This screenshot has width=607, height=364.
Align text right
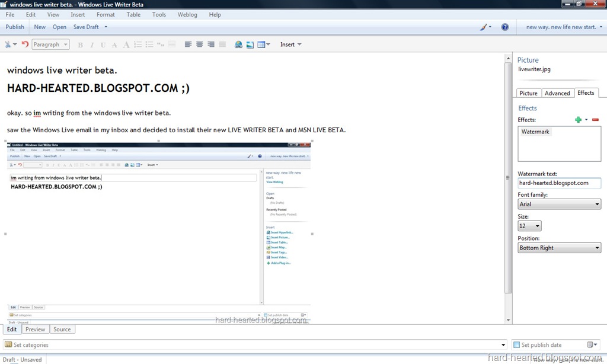coord(211,44)
